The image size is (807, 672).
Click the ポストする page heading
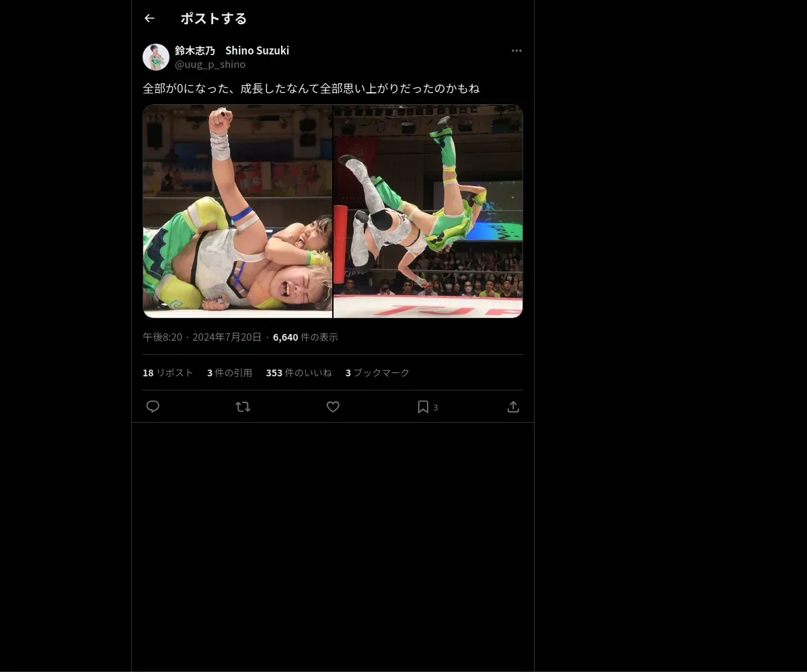click(x=214, y=19)
